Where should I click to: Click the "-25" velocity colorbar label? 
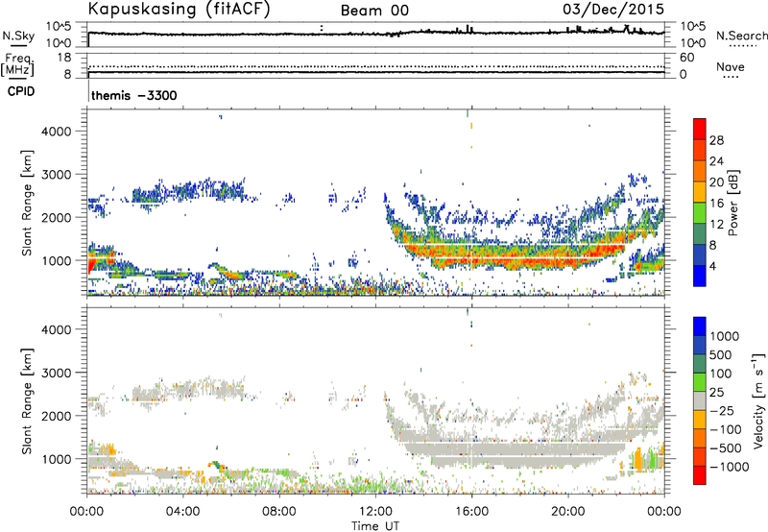pos(721,411)
